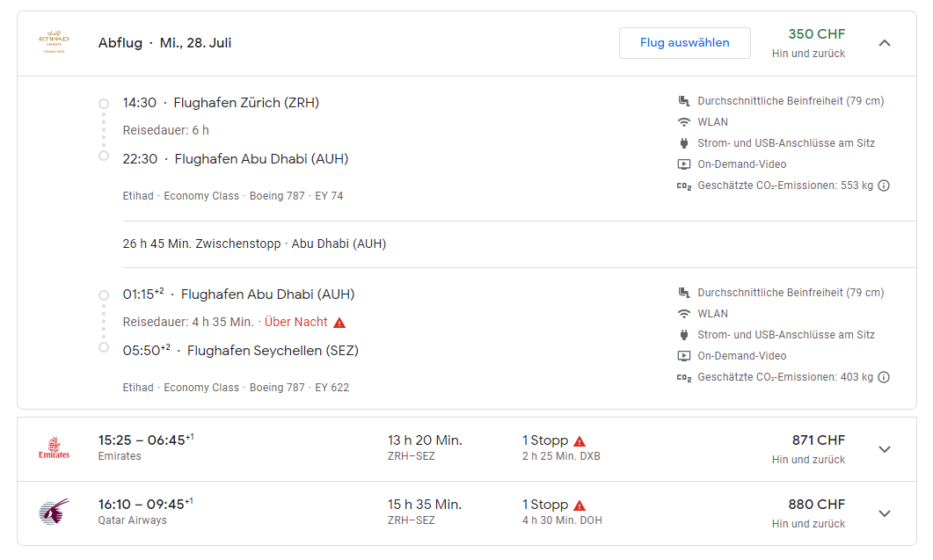
Task: Click the legroom seat icon for first flight
Action: tap(683, 101)
